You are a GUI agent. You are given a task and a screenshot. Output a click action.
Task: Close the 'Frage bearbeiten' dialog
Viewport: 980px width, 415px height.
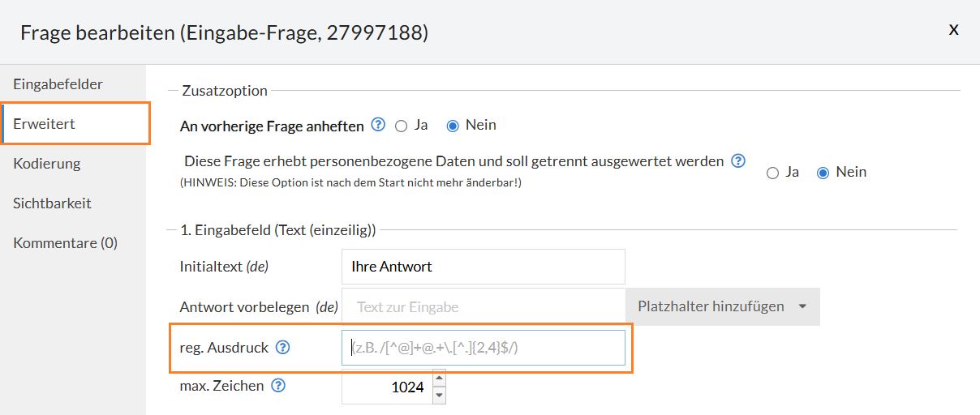[x=954, y=29]
